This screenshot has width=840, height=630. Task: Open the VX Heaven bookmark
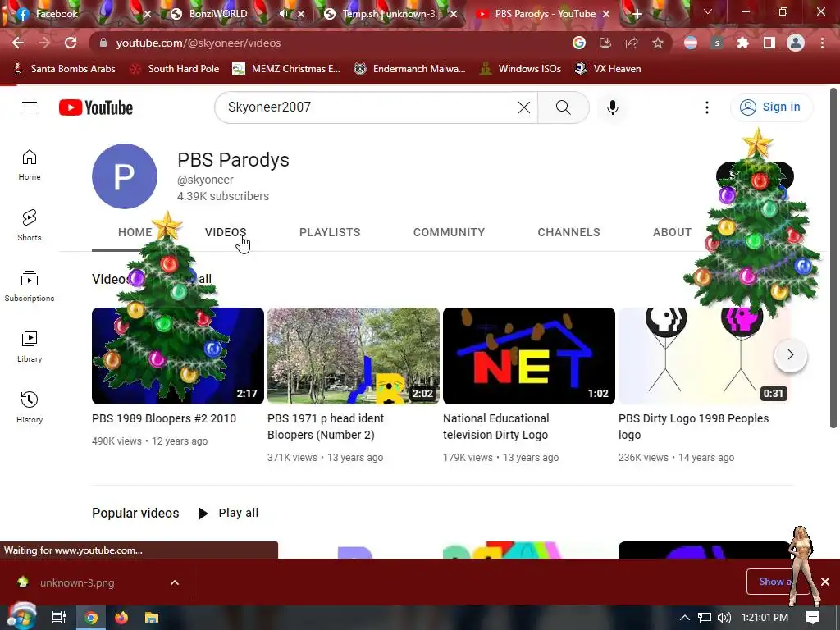[608, 69]
